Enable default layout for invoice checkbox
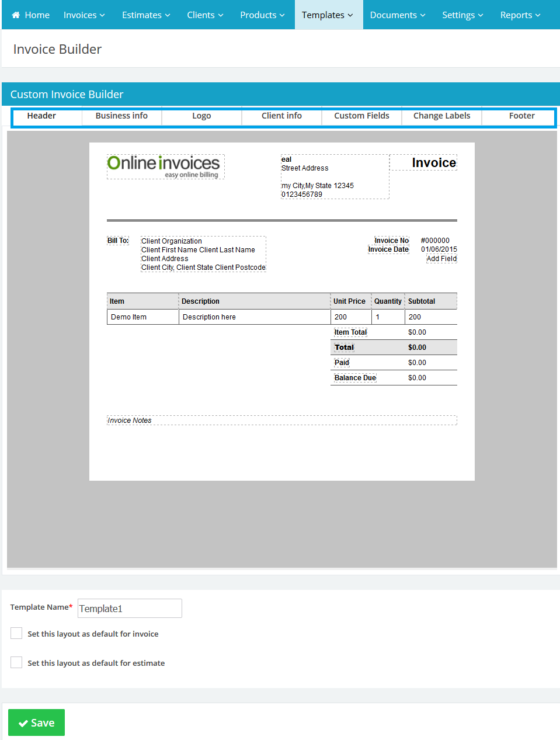Image resolution: width=560 pixels, height=740 pixels. [16, 634]
